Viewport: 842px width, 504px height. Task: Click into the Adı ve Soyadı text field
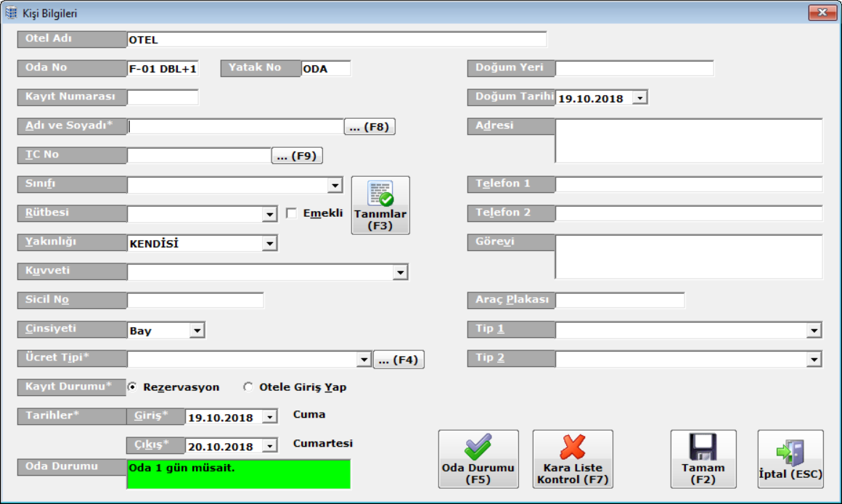[x=234, y=126]
